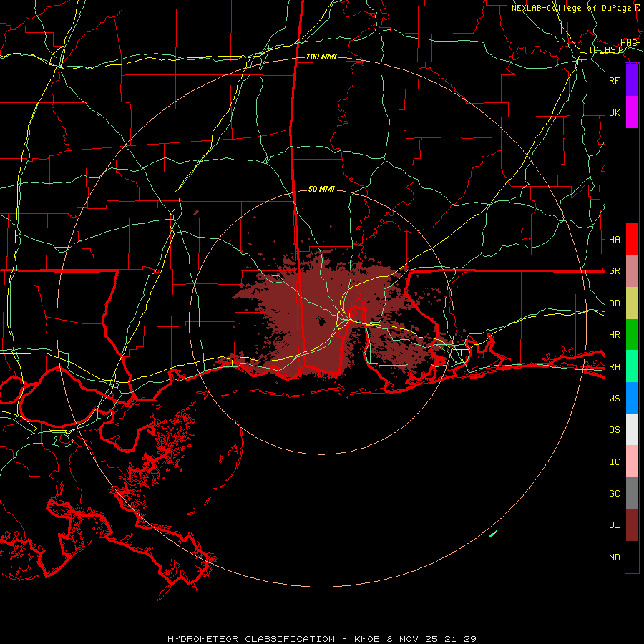644x644 pixels.
Task: Pick the dark green HR legend swatch
Action: (x=632, y=335)
